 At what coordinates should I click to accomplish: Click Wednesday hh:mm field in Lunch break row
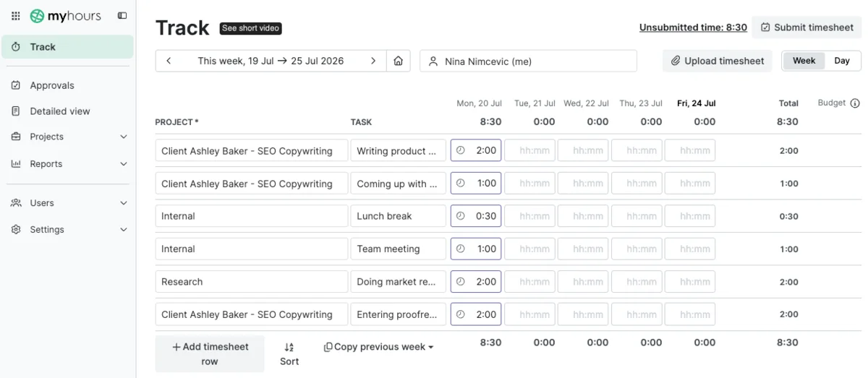point(583,216)
